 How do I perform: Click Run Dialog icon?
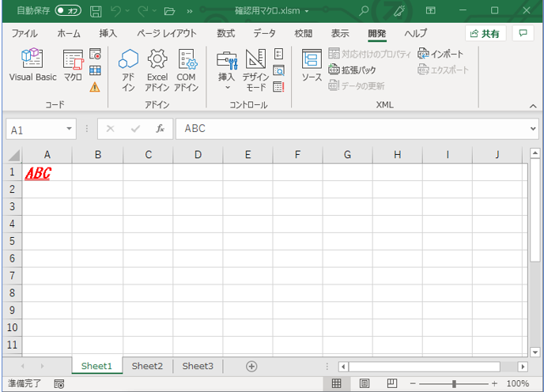[x=278, y=87]
